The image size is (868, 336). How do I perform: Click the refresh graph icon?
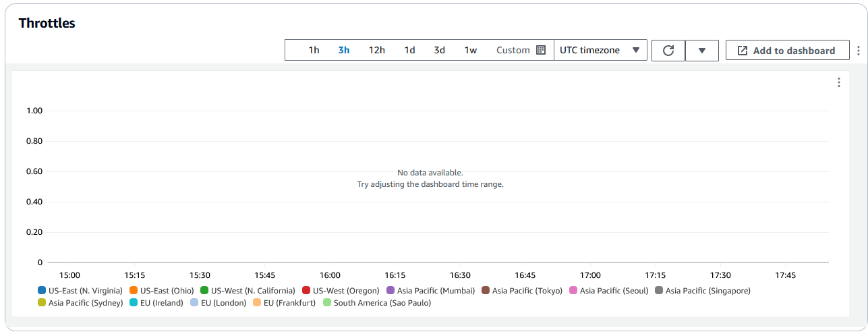pos(668,51)
